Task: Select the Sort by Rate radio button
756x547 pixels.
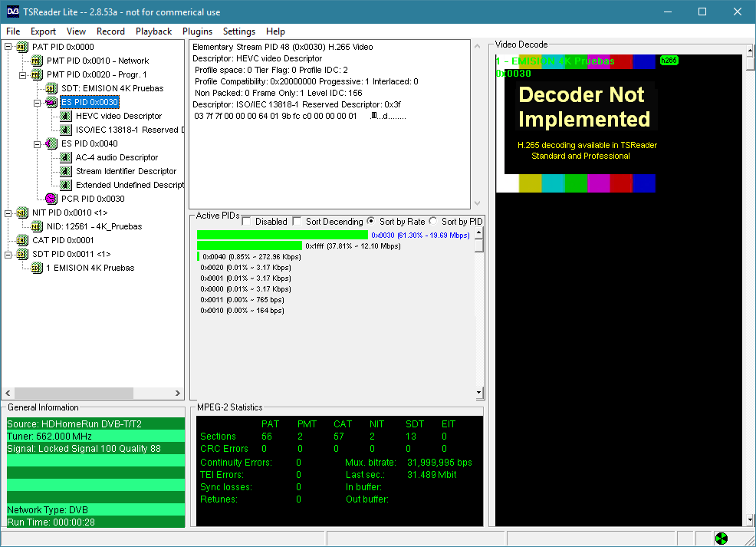Action: (x=371, y=221)
